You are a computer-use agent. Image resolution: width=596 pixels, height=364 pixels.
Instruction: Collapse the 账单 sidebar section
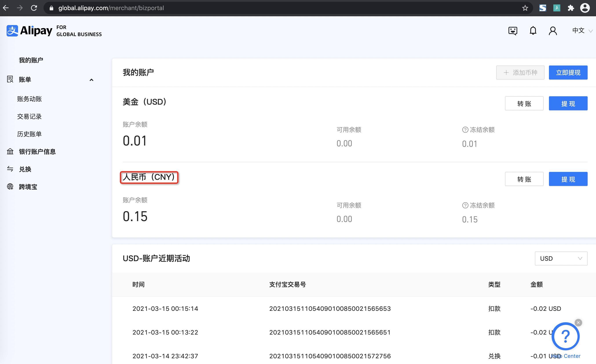91,80
